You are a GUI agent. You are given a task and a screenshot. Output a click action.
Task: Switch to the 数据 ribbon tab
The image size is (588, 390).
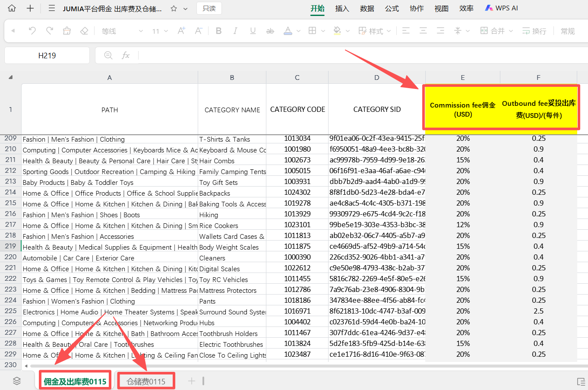tap(367, 8)
